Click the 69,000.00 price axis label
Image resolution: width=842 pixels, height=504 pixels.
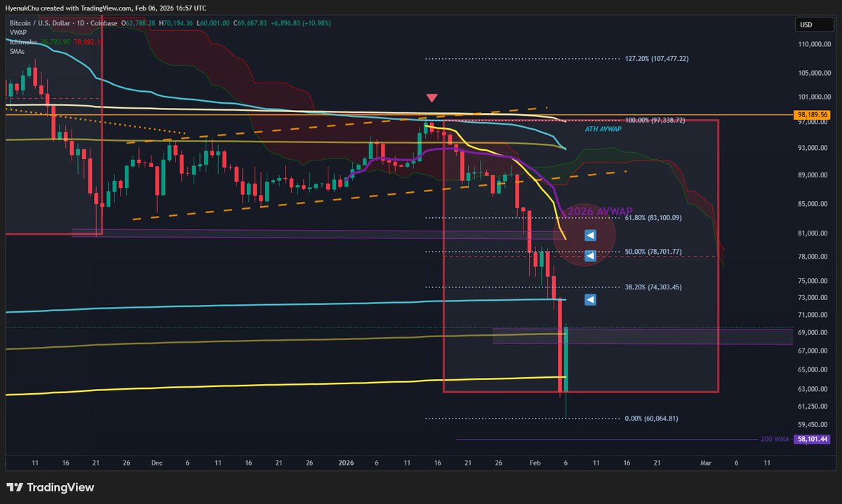coord(811,332)
